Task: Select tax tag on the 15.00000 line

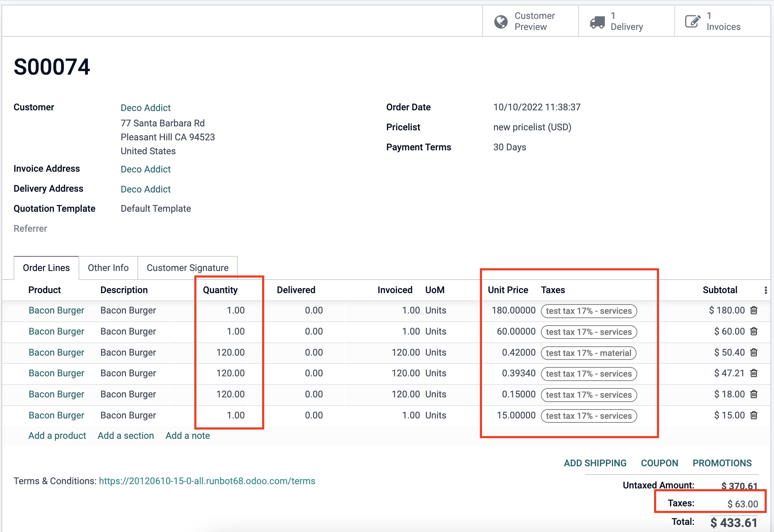Action: click(589, 416)
